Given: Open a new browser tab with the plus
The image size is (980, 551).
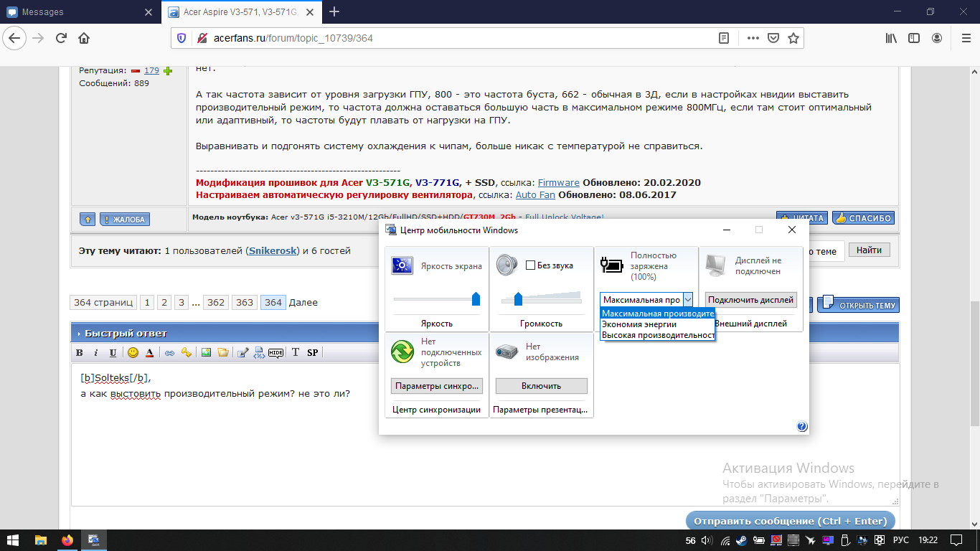Looking at the screenshot, I should point(334,11).
